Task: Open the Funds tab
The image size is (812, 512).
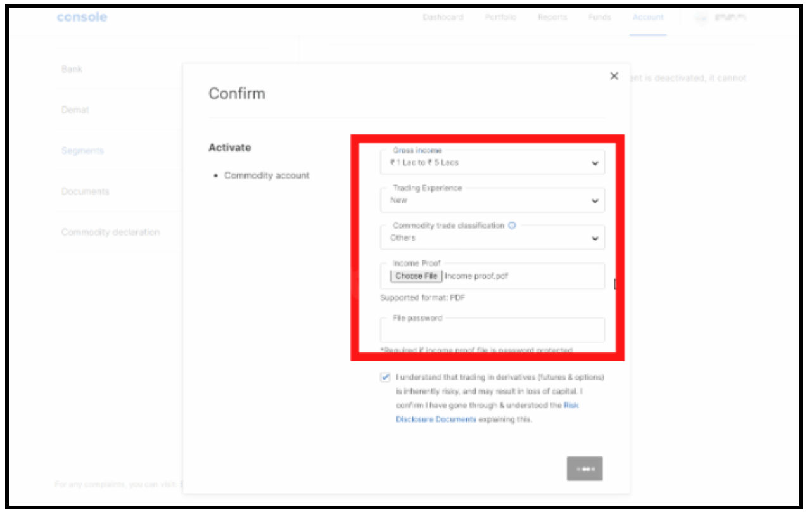Action: pos(599,17)
